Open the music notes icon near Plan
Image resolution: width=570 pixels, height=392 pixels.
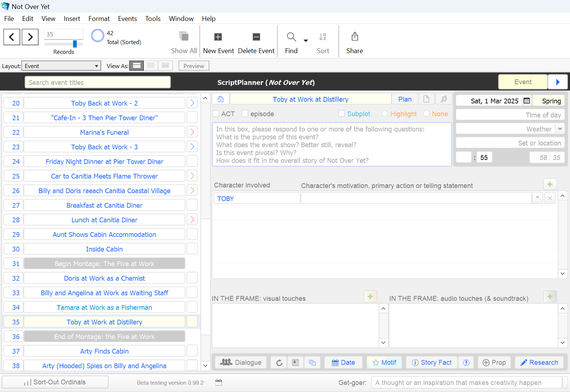pos(443,99)
